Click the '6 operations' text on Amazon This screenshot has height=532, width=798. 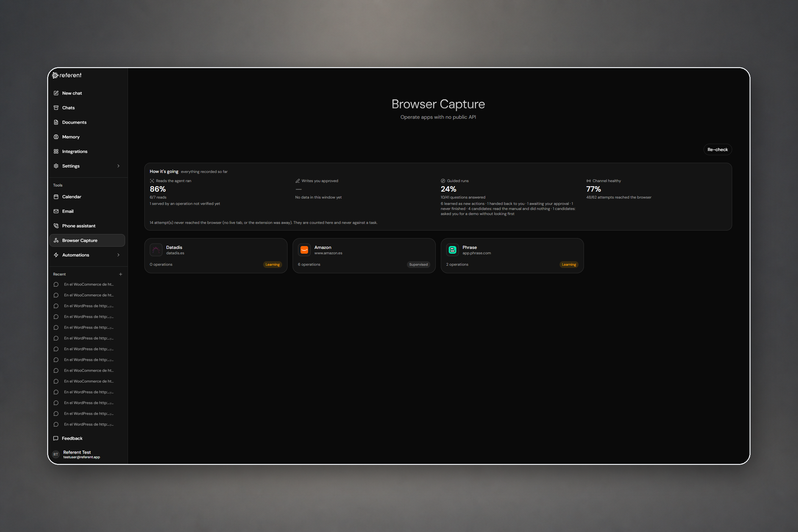coord(309,264)
